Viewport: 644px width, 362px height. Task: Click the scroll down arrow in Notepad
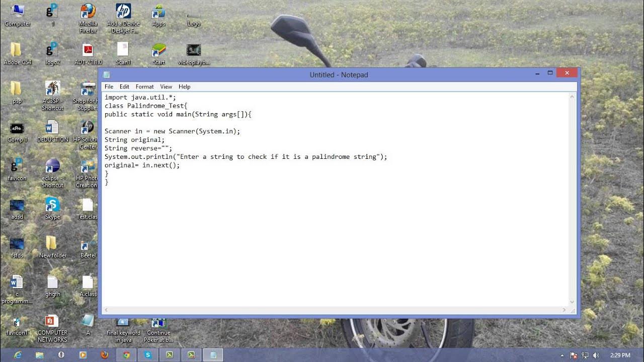point(572,302)
